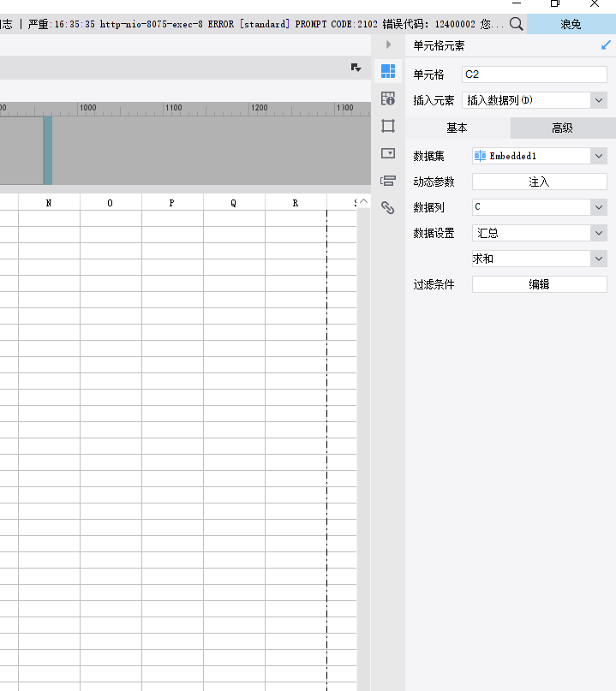Image resolution: width=616 pixels, height=691 pixels.
Task: Open the 求和 aggregation dropdown
Action: pyautogui.click(x=598, y=259)
